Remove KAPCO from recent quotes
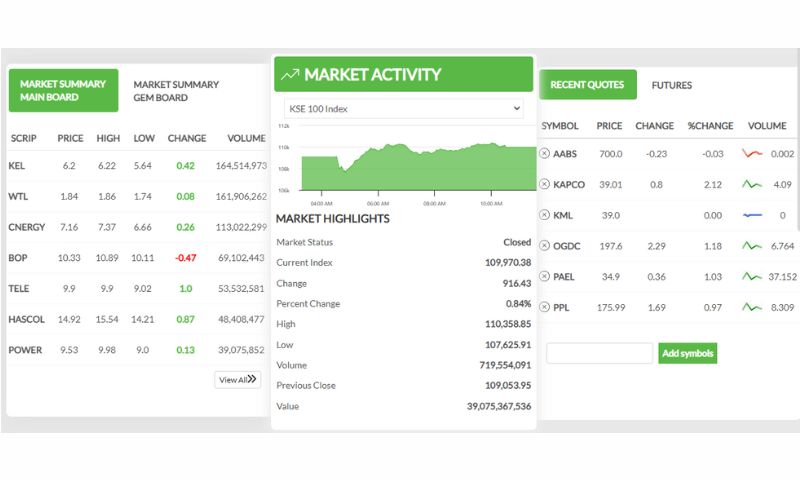The width and height of the screenshot is (800, 480). click(x=544, y=184)
